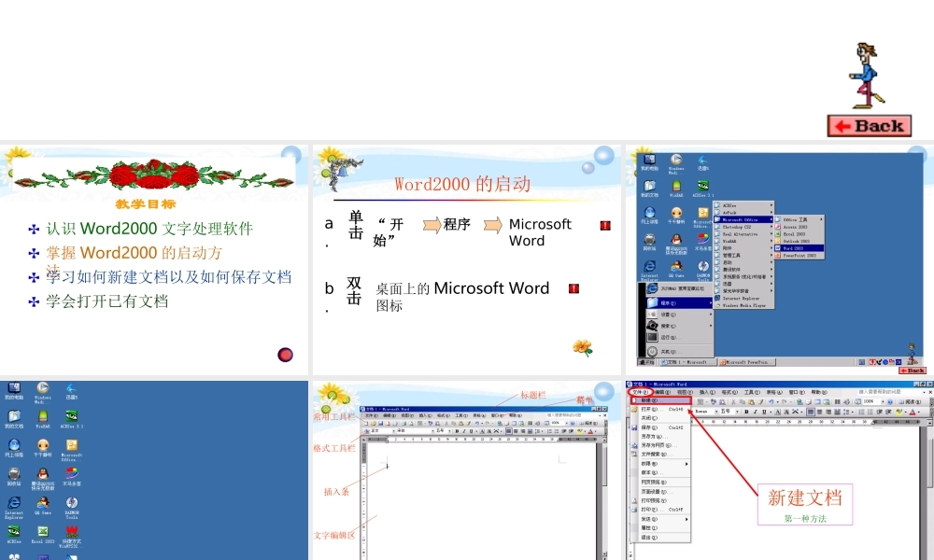
Task: Expand Photoshop CS2 entry in Programs menu
Action: click(744, 227)
